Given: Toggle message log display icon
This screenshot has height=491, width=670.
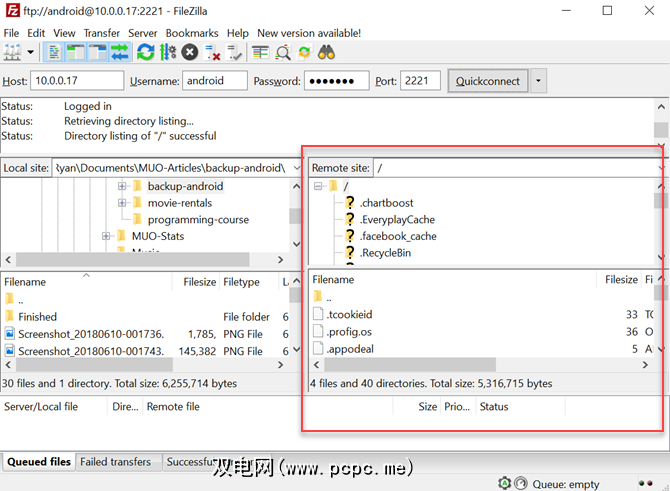Looking at the screenshot, I should (x=54, y=53).
